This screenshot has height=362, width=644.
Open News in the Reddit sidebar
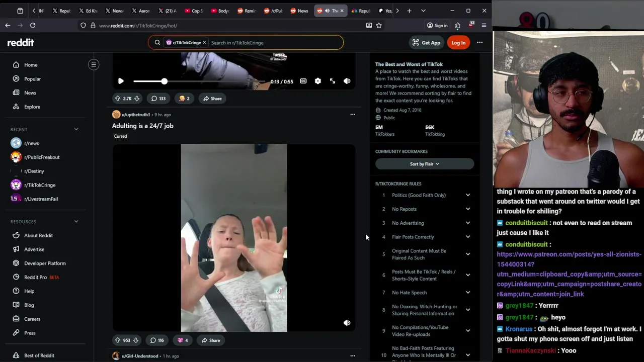pyautogui.click(x=30, y=93)
